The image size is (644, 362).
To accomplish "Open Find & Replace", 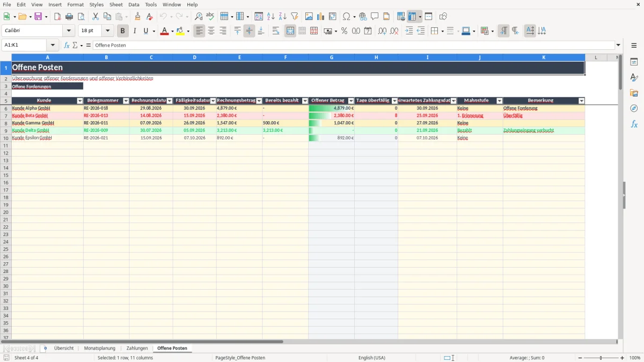I will coord(199,17).
